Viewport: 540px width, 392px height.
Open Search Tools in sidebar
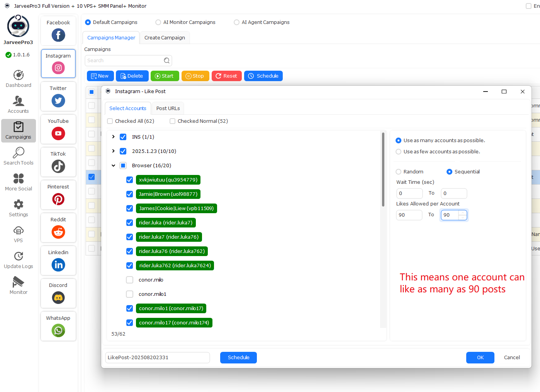tap(19, 156)
